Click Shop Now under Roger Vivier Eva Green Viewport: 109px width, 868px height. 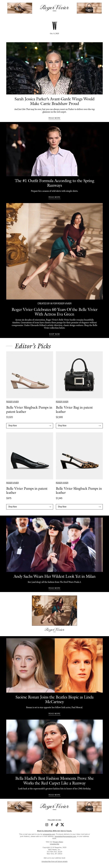tap(55, 334)
